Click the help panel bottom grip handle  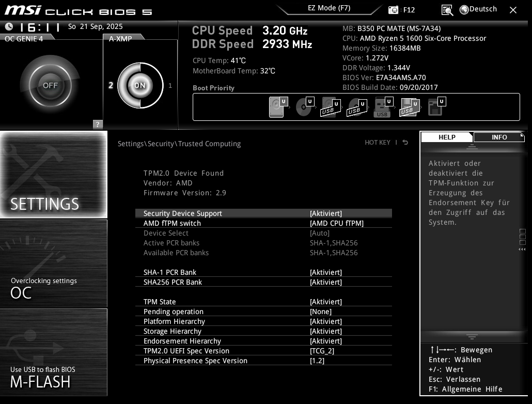472,336
